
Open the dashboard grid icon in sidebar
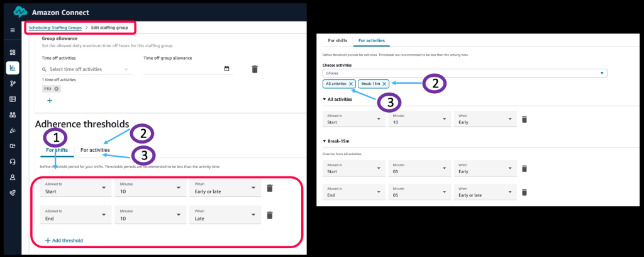point(13,52)
